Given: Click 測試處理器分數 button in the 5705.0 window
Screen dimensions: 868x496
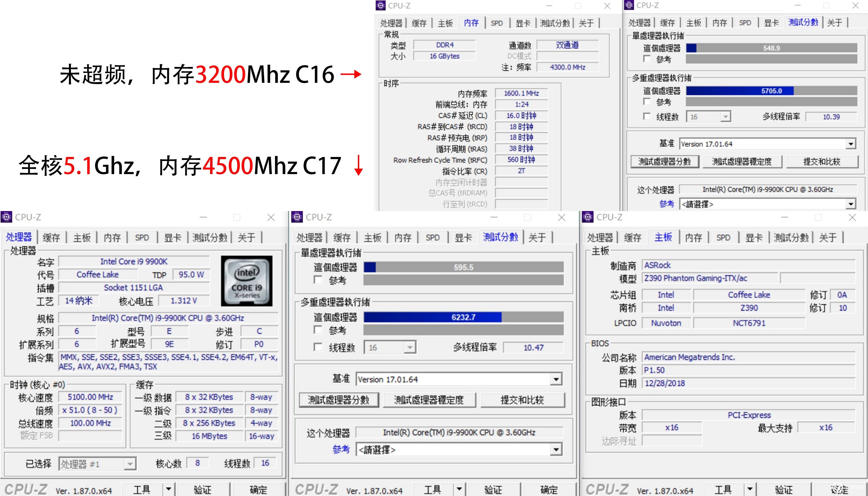Looking at the screenshot, I should pyautogui.click(x=665, y=161).
